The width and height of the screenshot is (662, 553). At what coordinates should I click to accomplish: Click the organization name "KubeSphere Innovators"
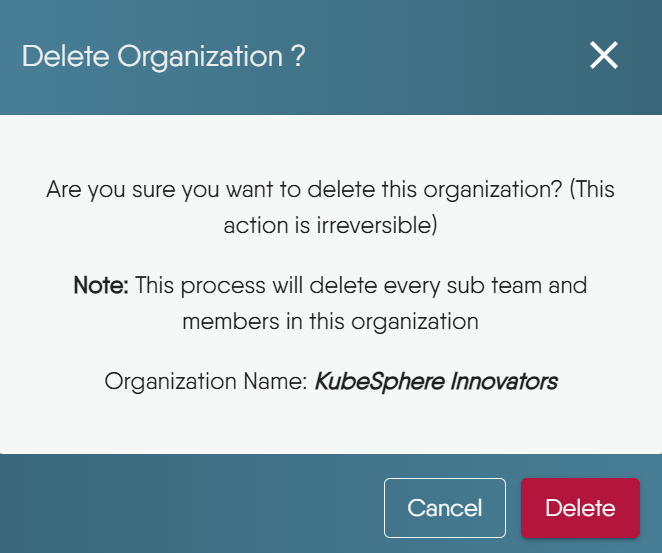tap(436, 381)
